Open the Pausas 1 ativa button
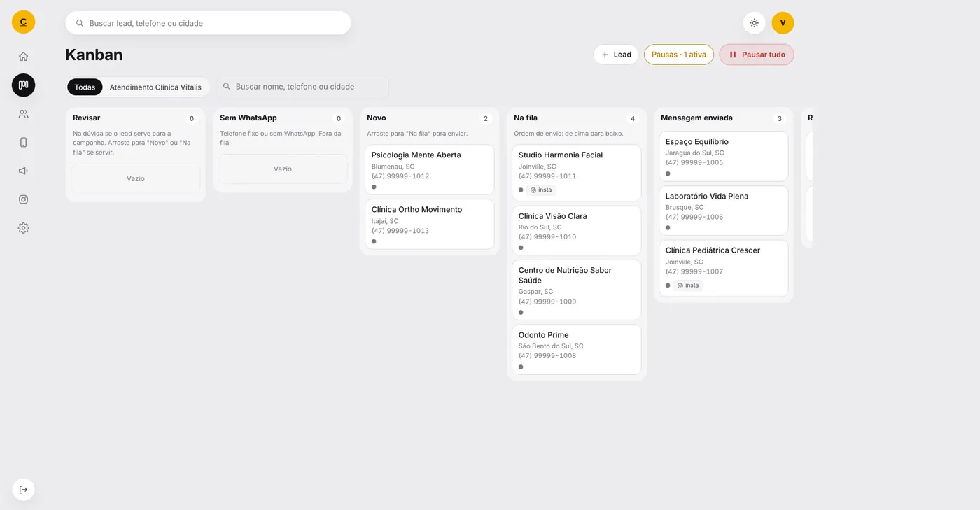The height and width of the screenshot is (510, 980). point(679,55)
